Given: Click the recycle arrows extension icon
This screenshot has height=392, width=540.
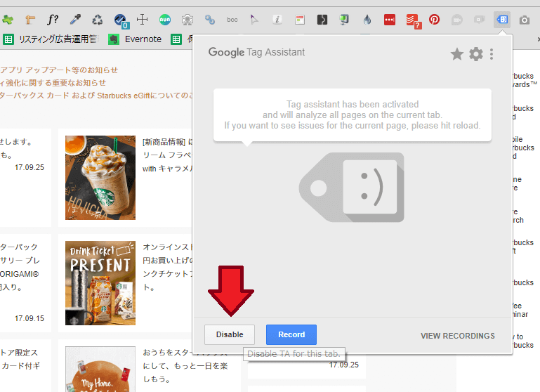Looking at the screenshot, I should click(98, 20).
